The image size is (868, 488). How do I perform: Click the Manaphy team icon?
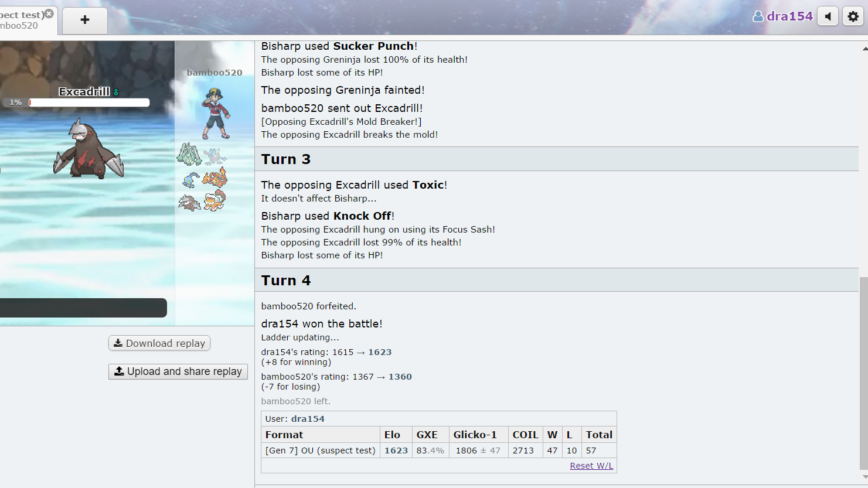(190, 179)
